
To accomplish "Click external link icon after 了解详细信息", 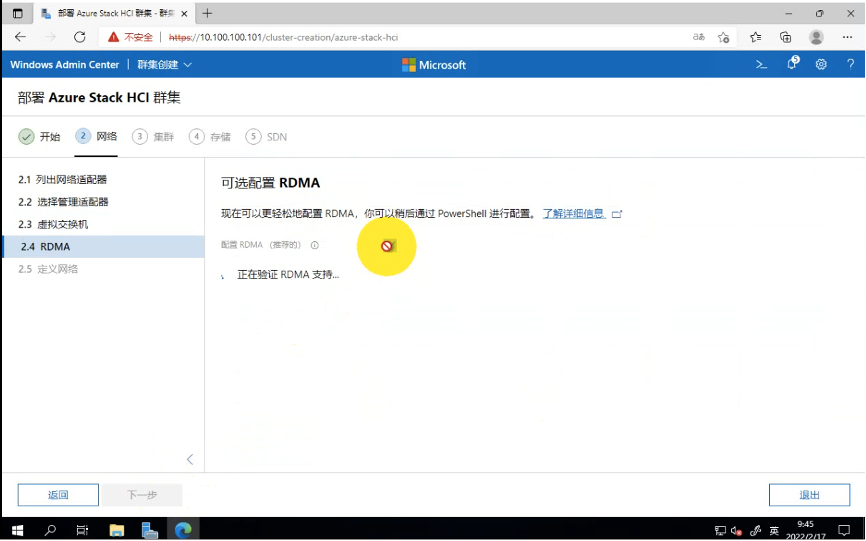I will (617, 214).
